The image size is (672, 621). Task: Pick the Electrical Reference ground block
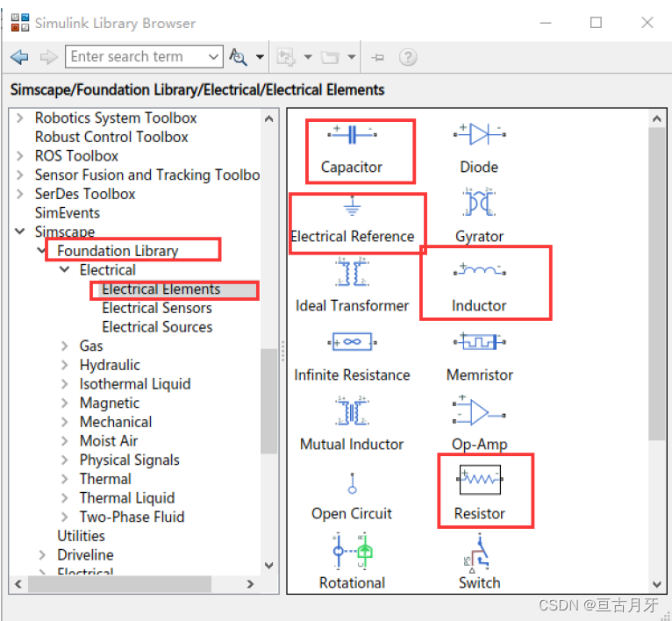pyautogui.click(x=352, y=206)
